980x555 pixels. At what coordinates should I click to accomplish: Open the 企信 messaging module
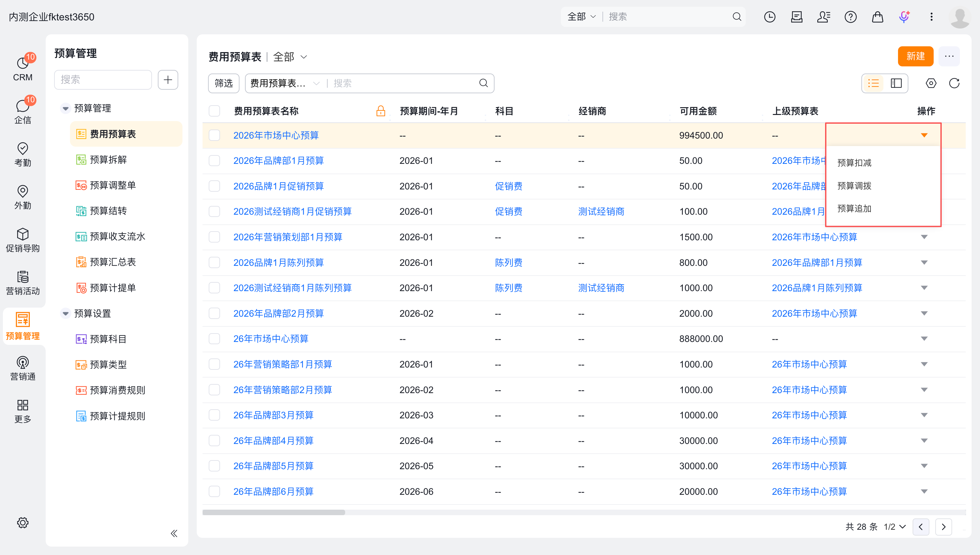click(x=22, y=111)
